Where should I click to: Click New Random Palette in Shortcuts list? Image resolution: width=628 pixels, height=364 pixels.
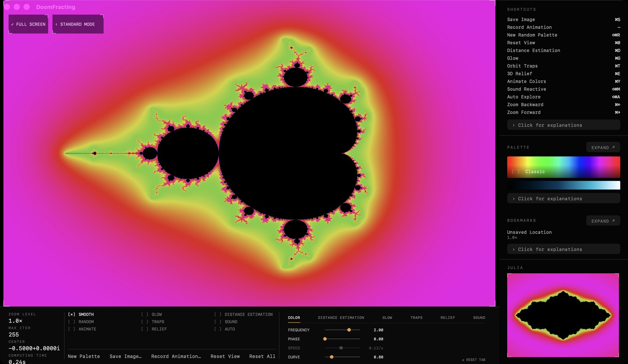coord(563,35)
